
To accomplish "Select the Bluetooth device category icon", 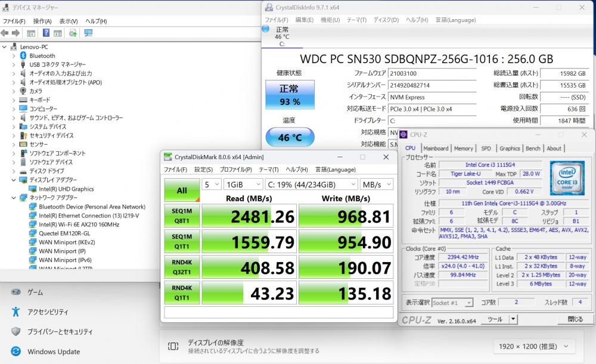I will 23,55.
